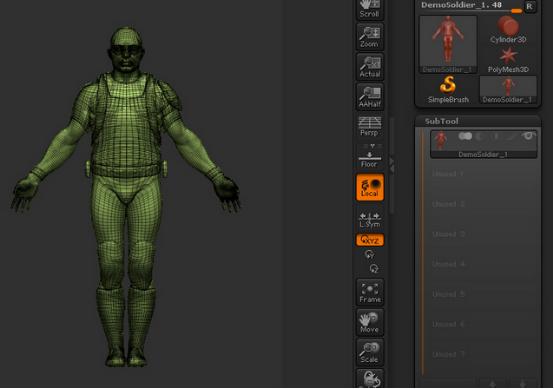Image resolution: width=554 pixels, height=389 pixels.
Task: Turn off XYZ rotation mode
Action: click(x=370, y=240)
